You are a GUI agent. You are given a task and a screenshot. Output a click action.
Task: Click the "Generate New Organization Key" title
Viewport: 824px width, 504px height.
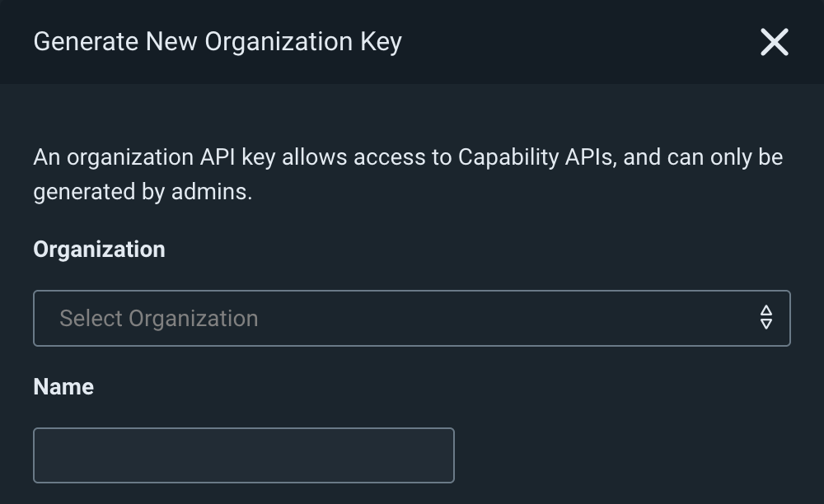tap(218, 42)
